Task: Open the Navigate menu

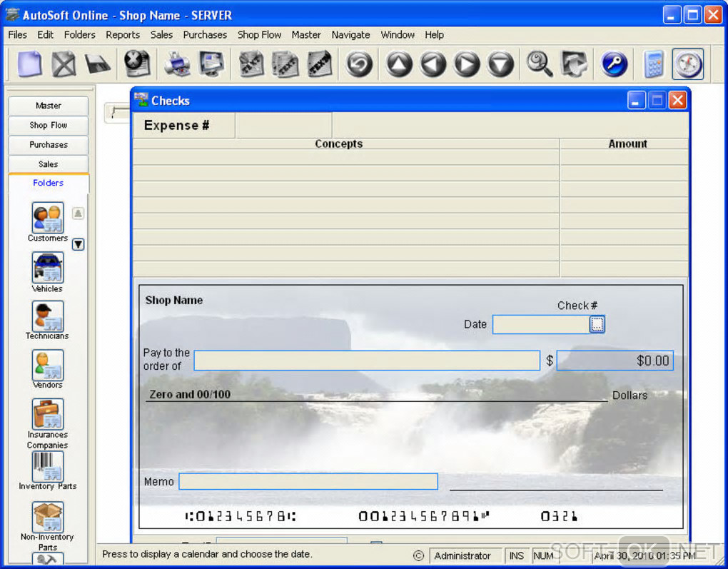Action: coord(350,35)
